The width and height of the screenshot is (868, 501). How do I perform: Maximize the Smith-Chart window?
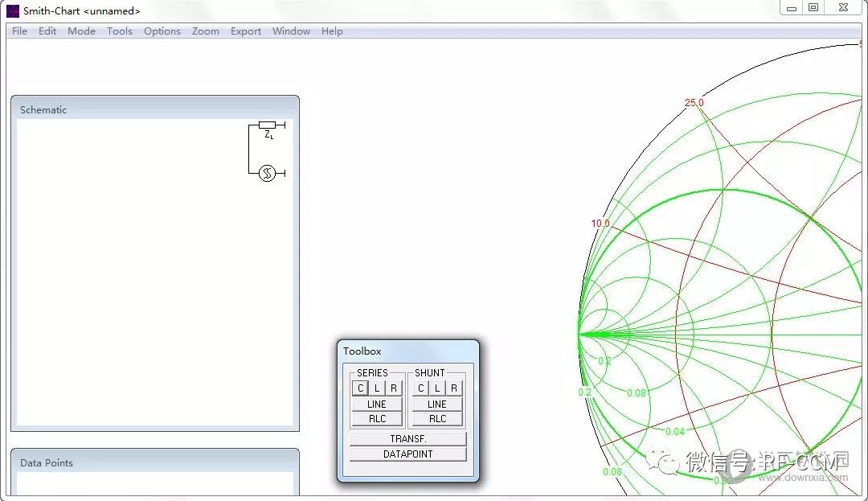[x=813, y=8]
